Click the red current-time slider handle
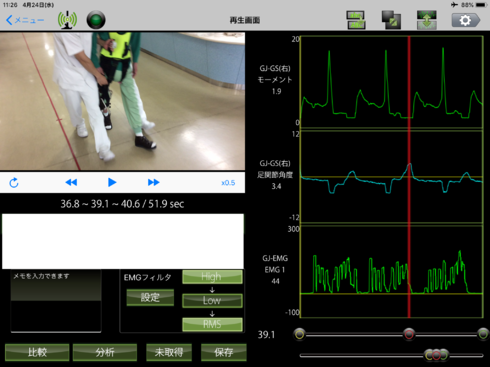Image resolution: width=490 pixels, height=367 pixels. point(409,334)
